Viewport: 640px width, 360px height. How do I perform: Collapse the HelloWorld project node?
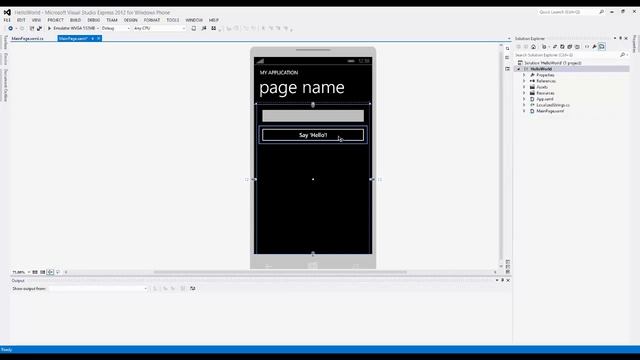click(x=519, y=69)
